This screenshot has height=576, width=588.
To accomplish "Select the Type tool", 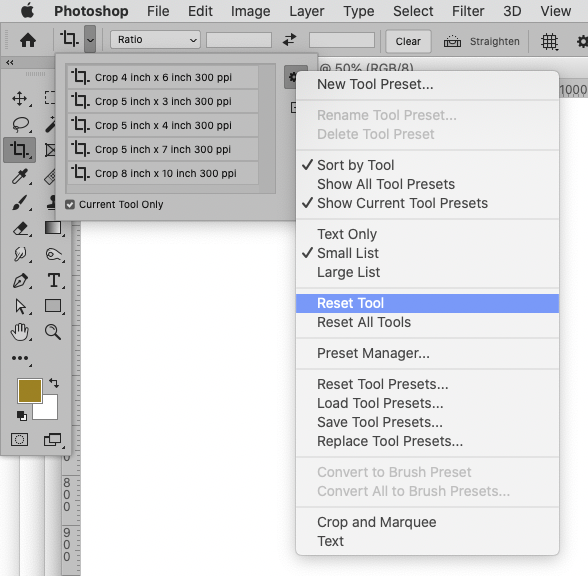I will tap(54, 280).
